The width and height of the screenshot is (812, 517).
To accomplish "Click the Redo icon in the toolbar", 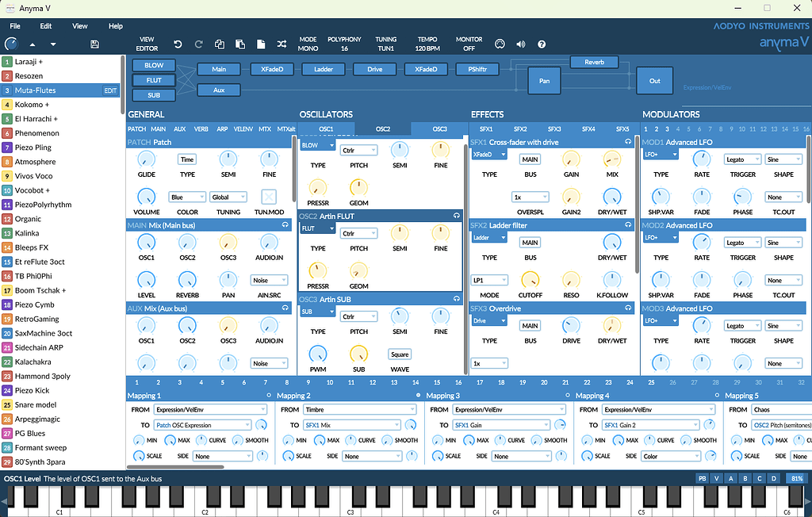I will 199,44.
